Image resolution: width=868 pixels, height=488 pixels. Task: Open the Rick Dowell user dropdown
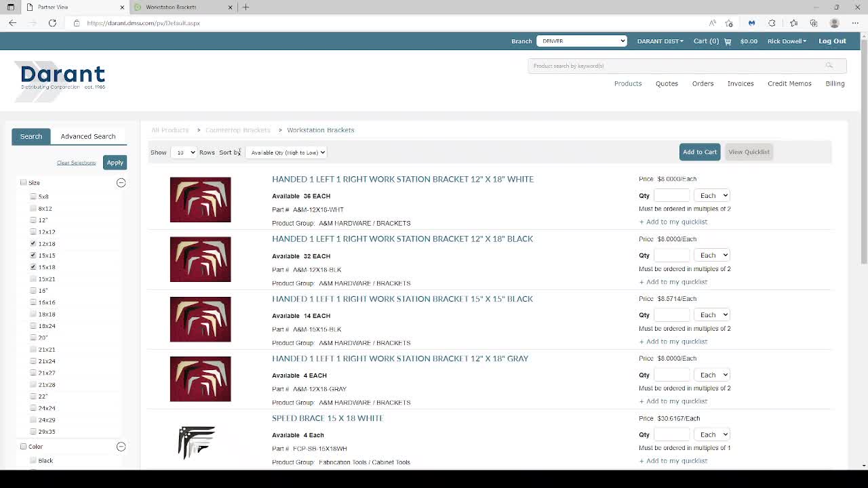pyautogui.click(x=787, y=41)
